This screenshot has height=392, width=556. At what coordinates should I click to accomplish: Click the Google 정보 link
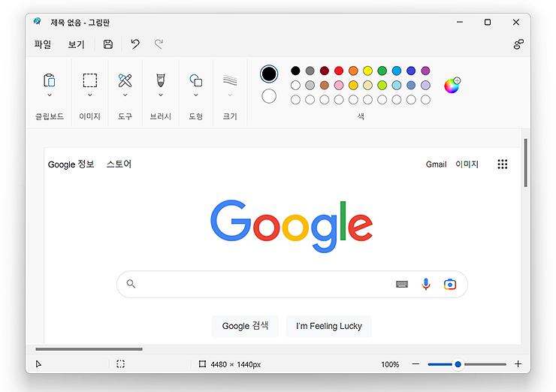(x=71, y=164)
